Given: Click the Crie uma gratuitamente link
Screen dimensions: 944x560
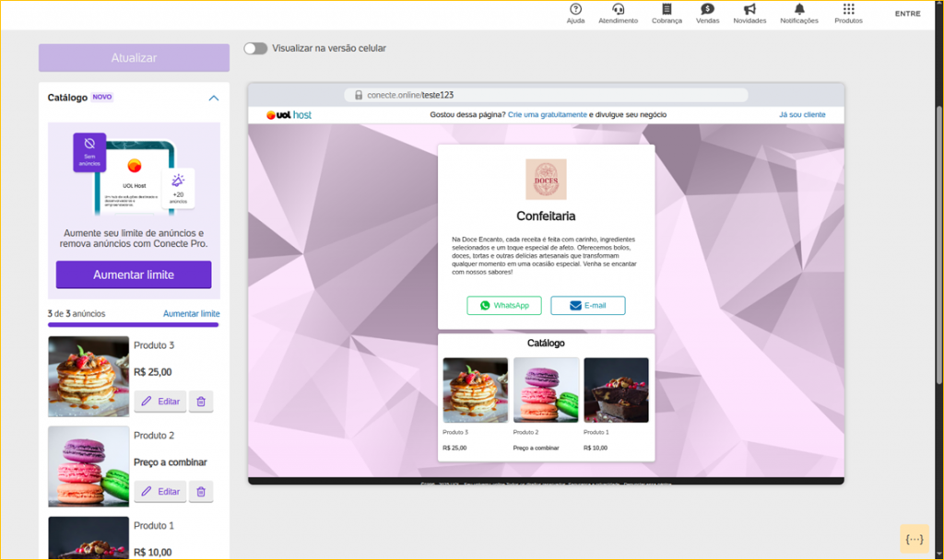Looking at the screenshot, I should tap(548, 114).
